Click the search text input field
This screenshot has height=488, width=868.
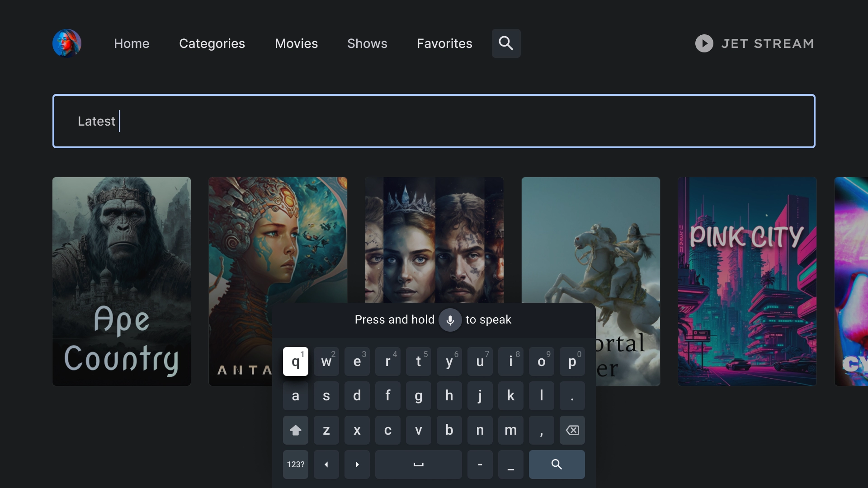pos(434,121)
